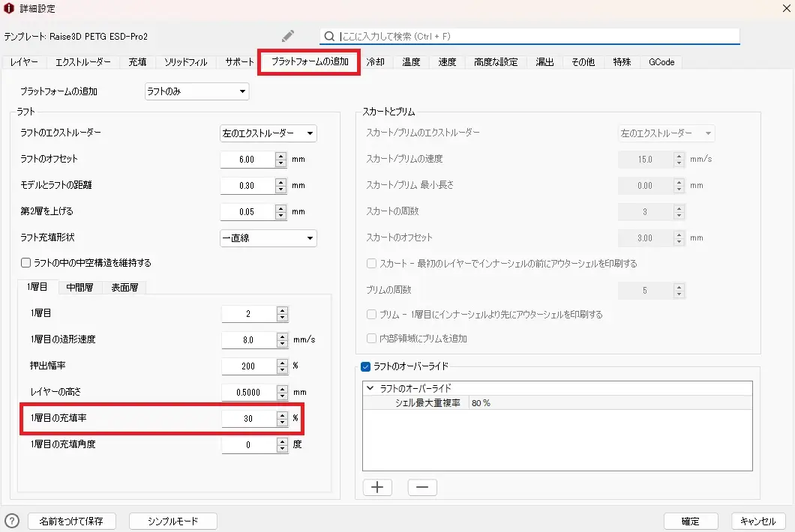Click the 確定 button
Viewport: 795px width, 532px height.
pyautogui.click(x=690, y=522)
